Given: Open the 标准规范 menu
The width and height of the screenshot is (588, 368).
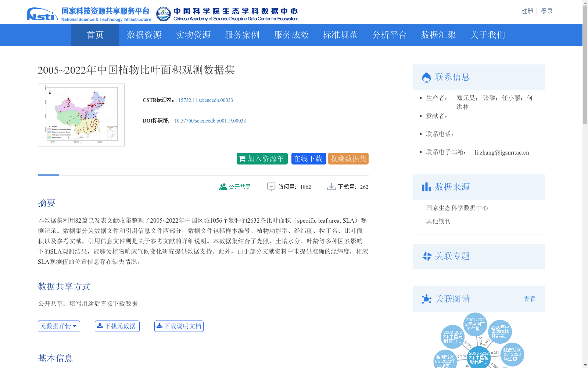Looking at the screenshot, I should [x=340, y=35].
